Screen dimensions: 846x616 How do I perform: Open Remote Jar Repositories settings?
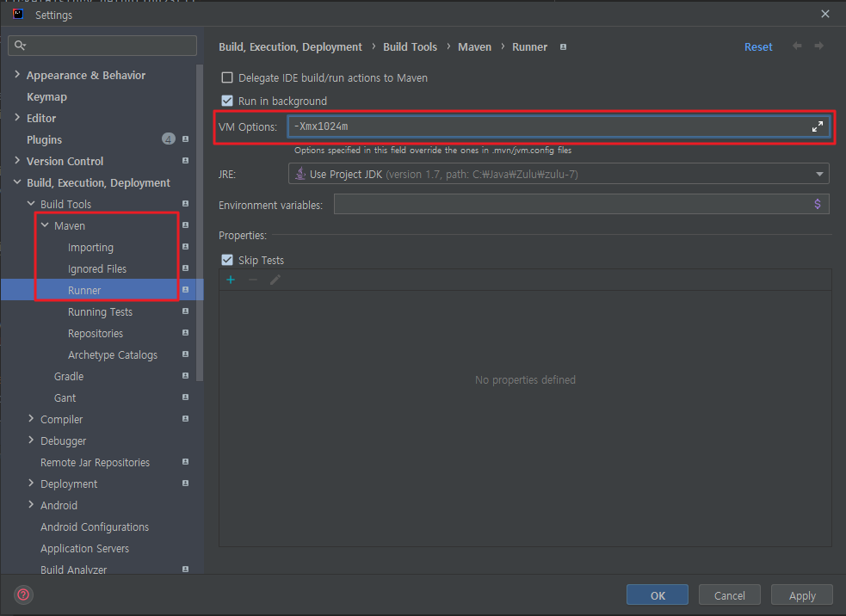(x=95, y=462)
